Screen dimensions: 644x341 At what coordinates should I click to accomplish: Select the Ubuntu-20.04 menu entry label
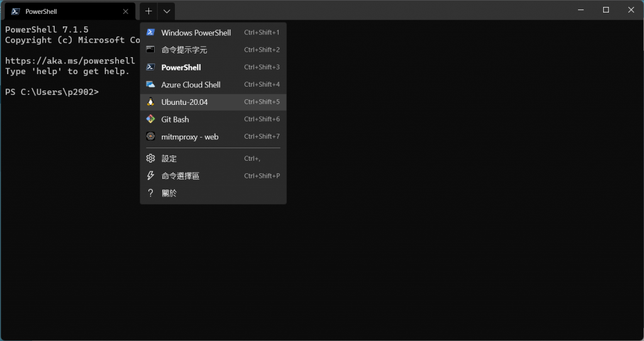[x=184, y=102]
